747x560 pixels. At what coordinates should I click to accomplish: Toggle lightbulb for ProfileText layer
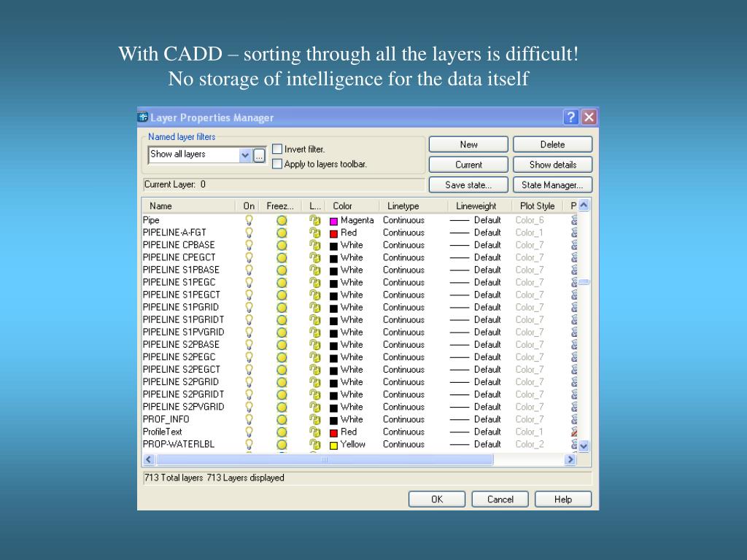[249, 432]
